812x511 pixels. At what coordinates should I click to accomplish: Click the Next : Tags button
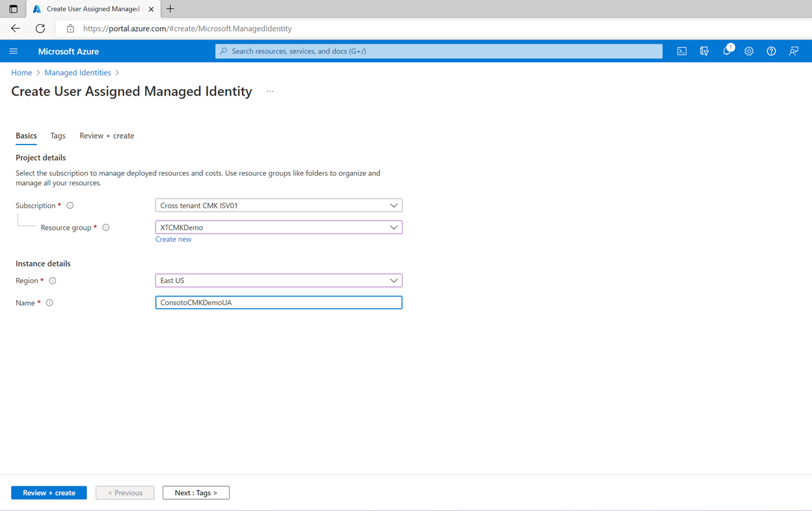tap(196, 492)
